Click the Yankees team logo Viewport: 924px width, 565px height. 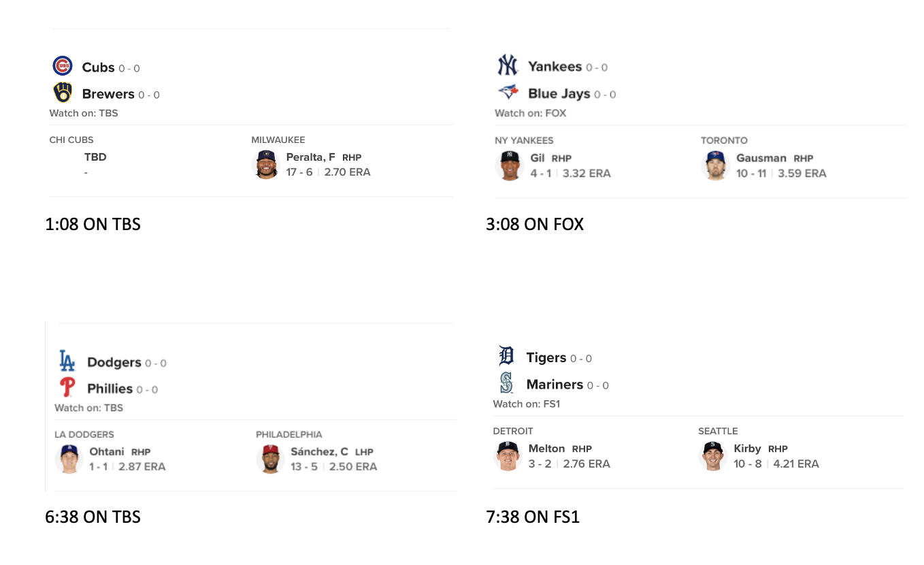tap(509, 65)
